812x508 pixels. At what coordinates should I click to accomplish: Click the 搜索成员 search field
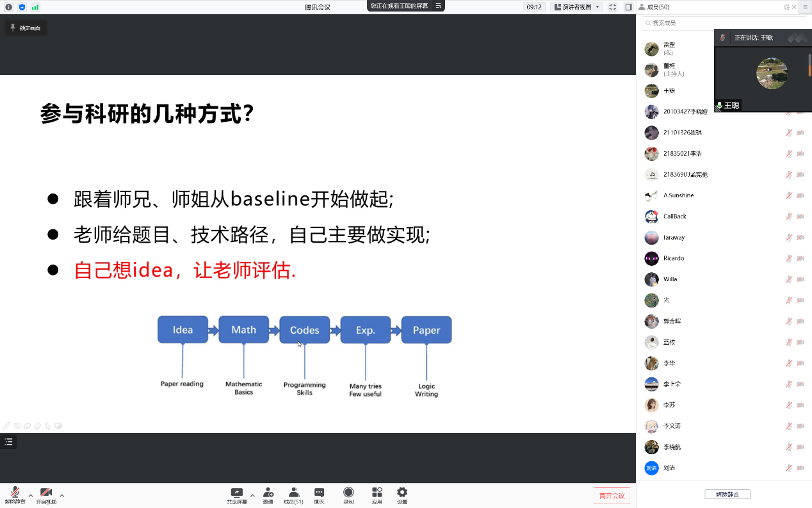click(x=679, y=23)
